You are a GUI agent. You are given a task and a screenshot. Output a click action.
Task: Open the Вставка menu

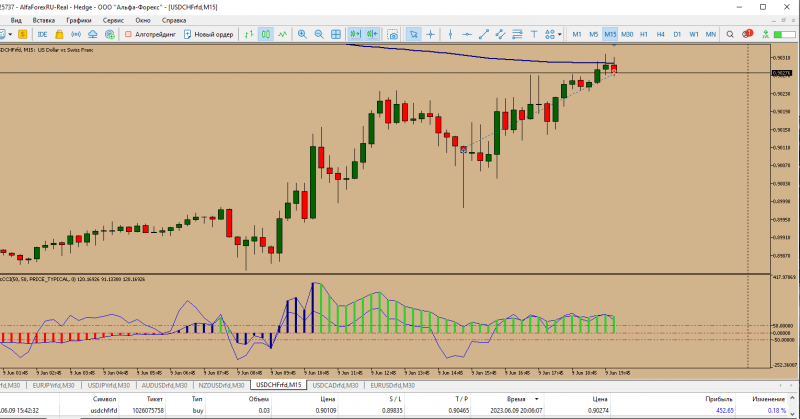point(44,20)
